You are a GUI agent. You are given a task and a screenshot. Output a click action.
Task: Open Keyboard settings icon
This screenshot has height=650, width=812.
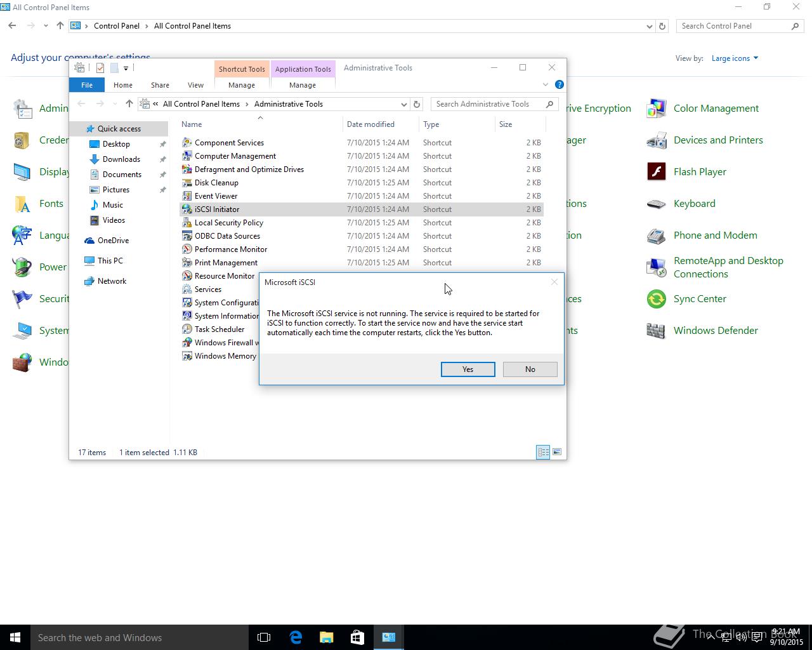point(657,204)
